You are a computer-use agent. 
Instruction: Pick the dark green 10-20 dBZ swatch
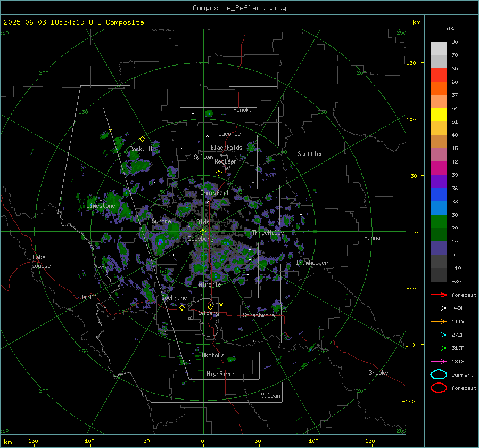439,235
